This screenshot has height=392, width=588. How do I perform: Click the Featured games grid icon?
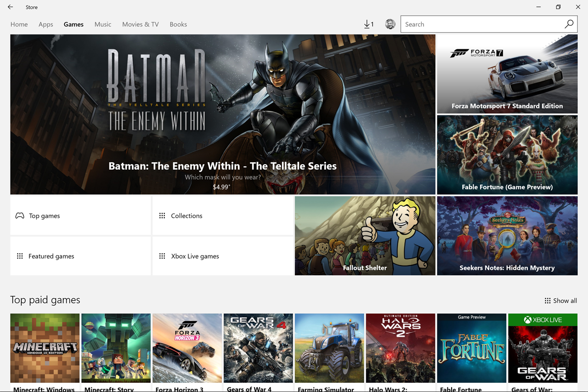(20, 256)
